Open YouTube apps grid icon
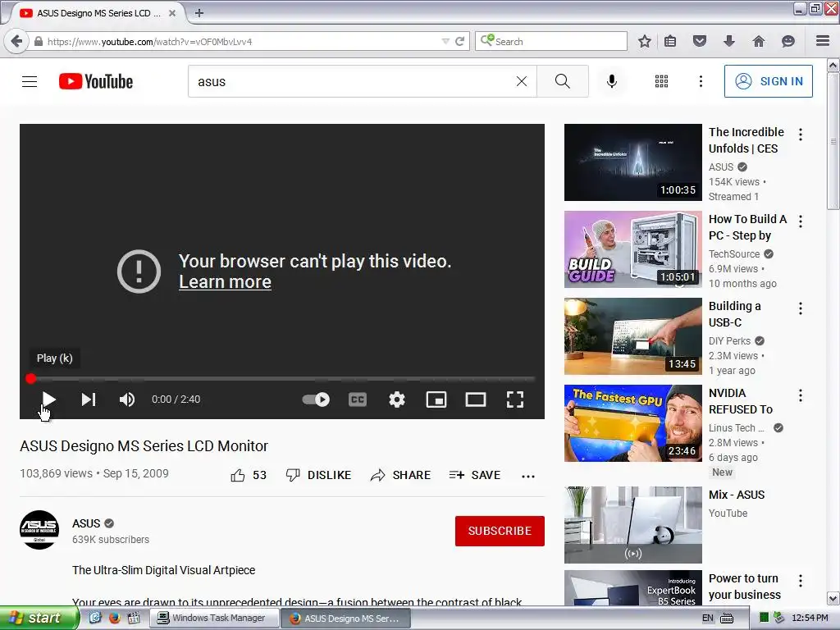This screenshot has width=840, height=630. [662, 81]
